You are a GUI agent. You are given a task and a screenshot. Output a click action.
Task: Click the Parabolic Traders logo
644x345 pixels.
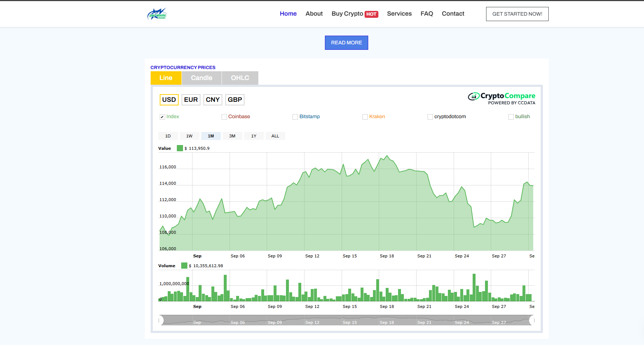pos(157,14)
